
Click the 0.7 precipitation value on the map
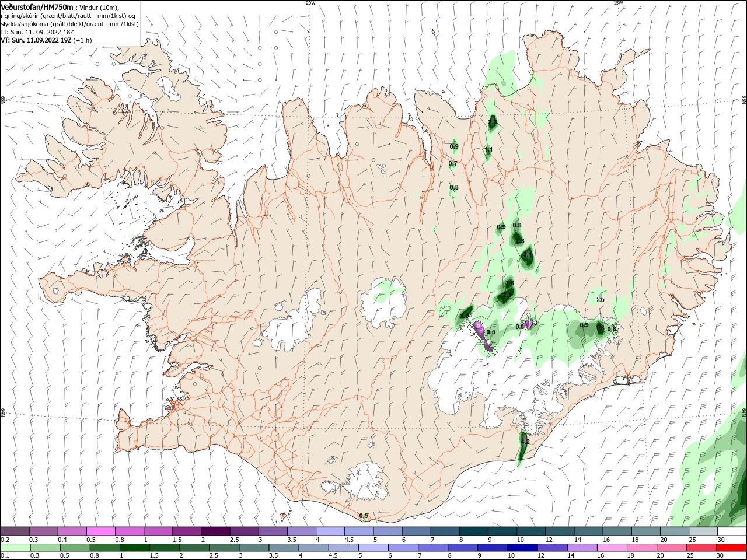click(453, 164)
